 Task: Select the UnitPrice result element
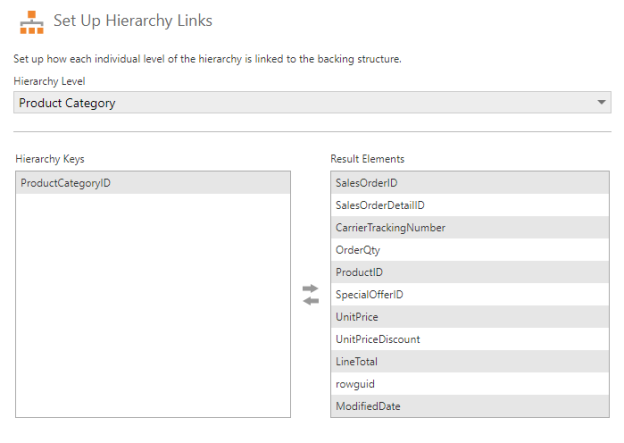[x=469, y=317]
